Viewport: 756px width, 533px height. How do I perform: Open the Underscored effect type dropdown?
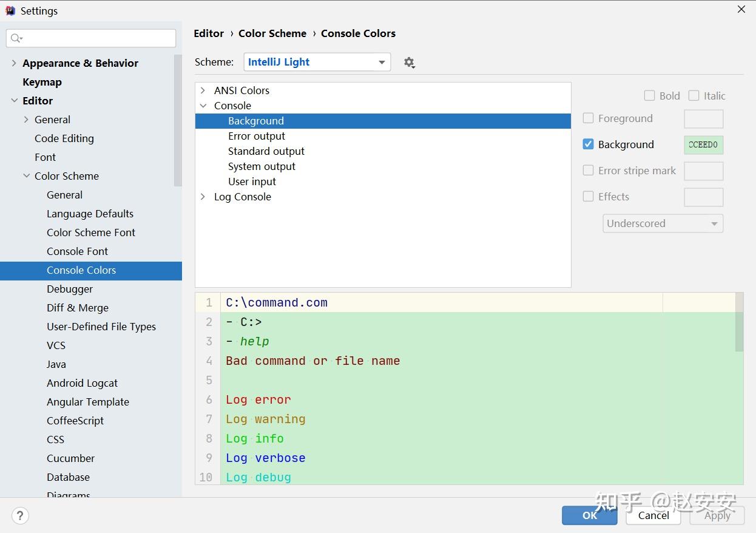(663, 223)
